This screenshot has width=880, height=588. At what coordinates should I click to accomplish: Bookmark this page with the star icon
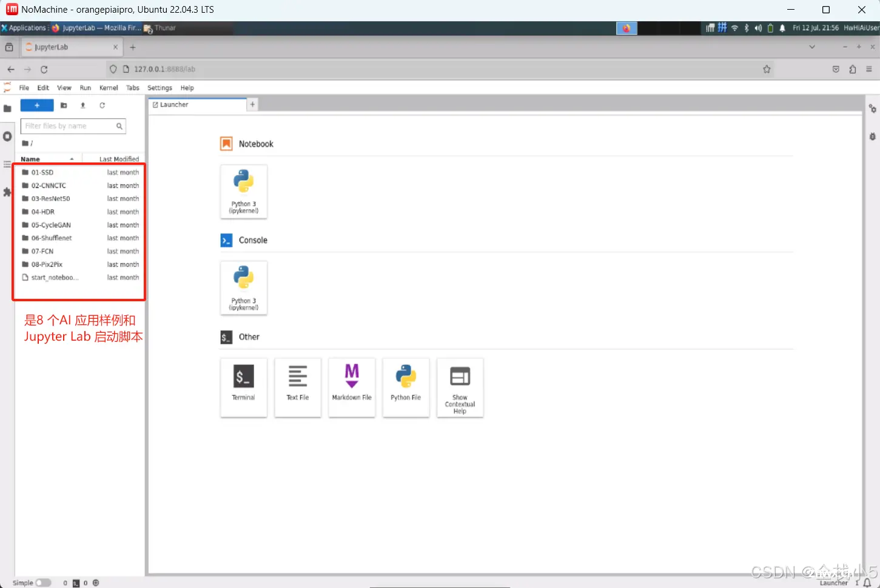tap(767, 69)
